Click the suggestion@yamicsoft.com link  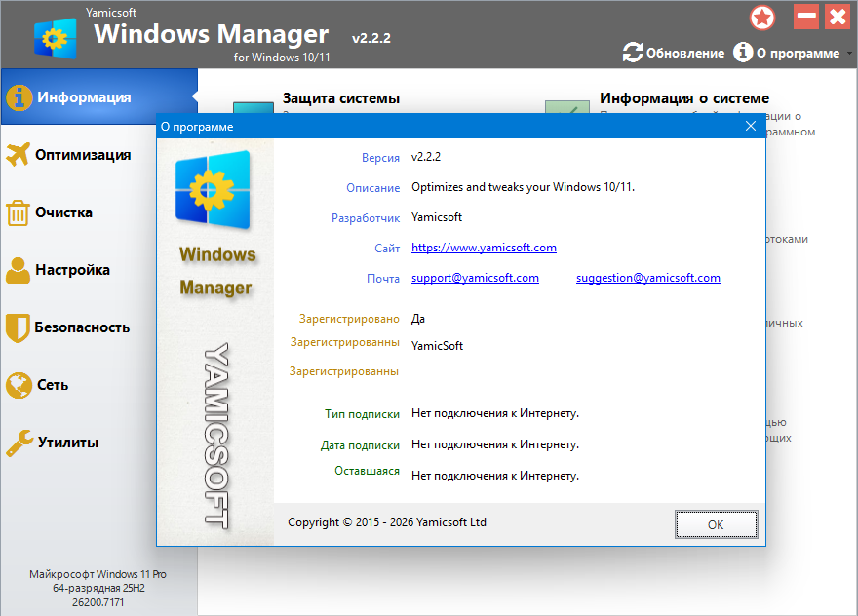(x=647, y=278)
